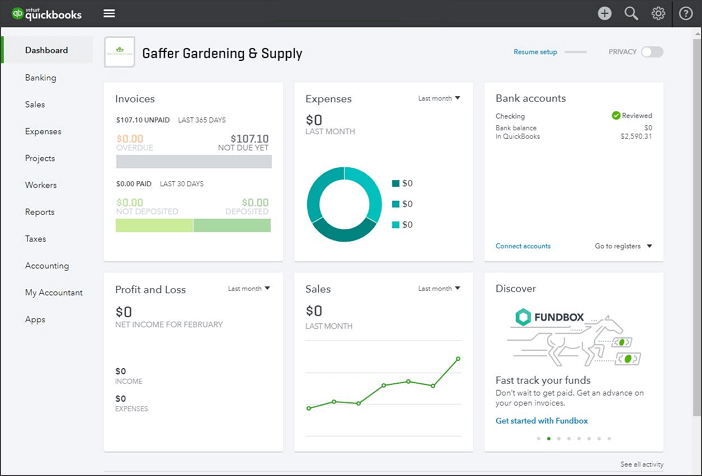Image resolution: width=702 pixels, height=476 pixels.
Task: Select Reports in the left navigation
Action: click(x=40, y=212)
